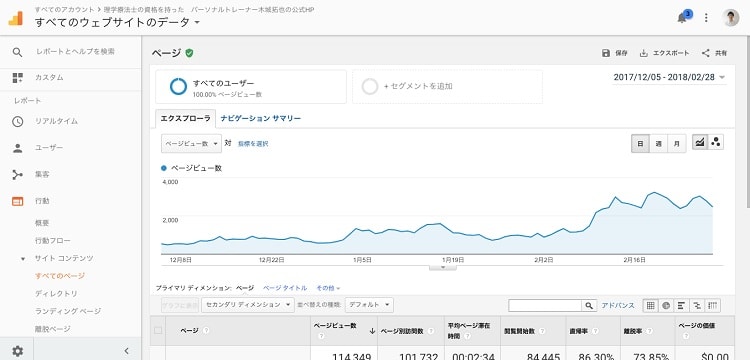Click the search magnifier button beside table filter

tap(589, 305)
